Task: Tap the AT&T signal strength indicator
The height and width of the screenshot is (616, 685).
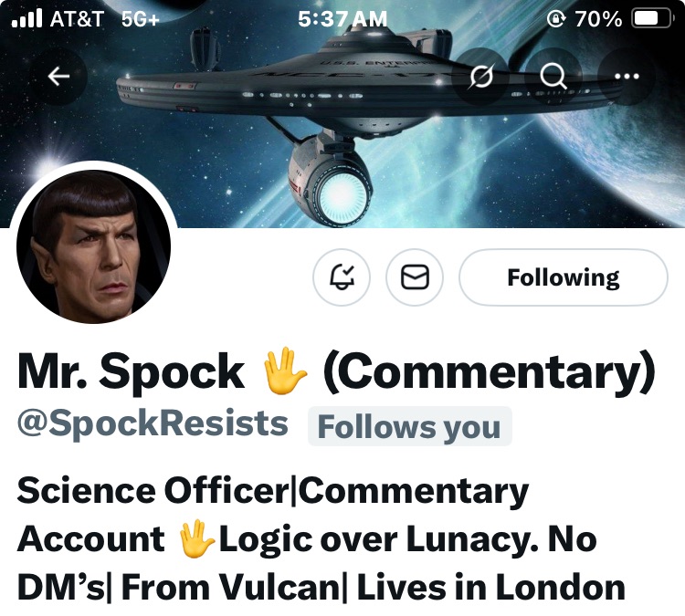Action: (26, 18)
